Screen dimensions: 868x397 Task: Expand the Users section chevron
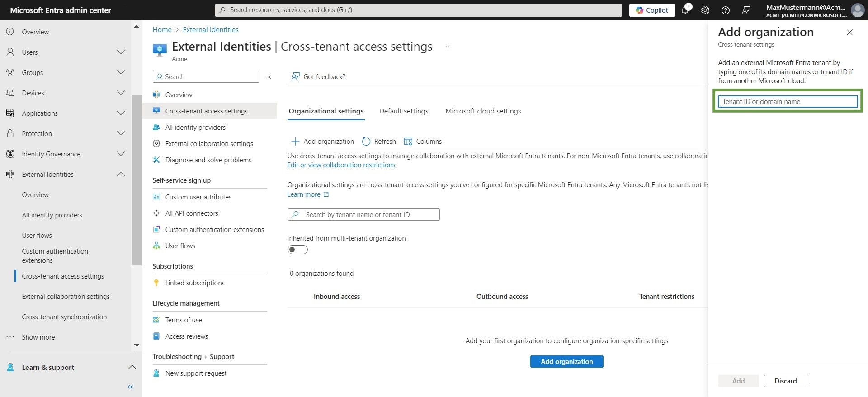[x=121, y=52]
